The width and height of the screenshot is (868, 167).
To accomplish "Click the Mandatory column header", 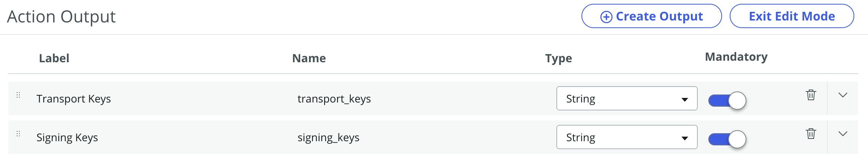I will 736,57.
